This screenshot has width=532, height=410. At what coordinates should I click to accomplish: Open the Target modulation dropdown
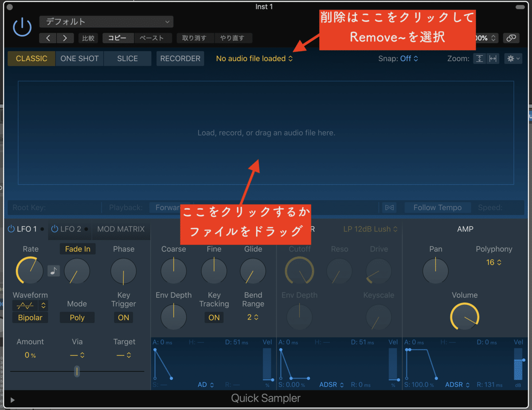[124, 355]
